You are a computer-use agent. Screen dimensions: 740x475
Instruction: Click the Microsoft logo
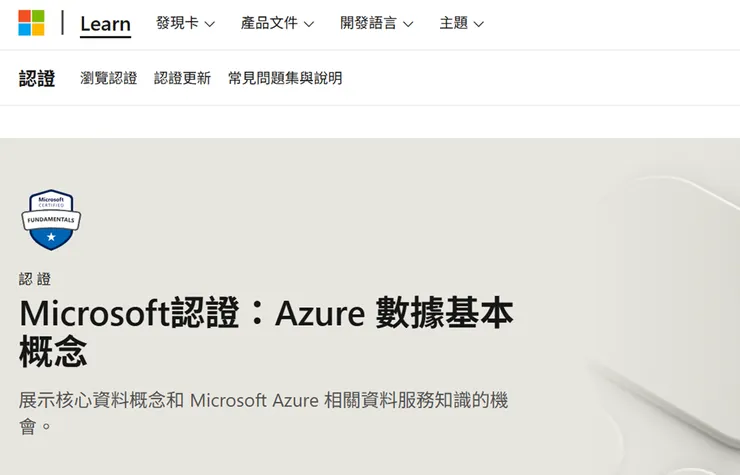click(x=31, y=23)
